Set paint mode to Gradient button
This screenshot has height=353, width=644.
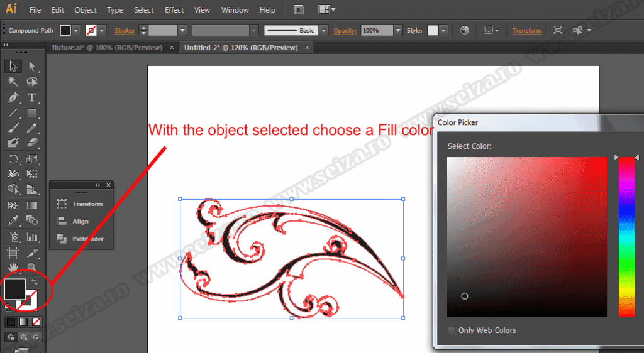(23, 322)
